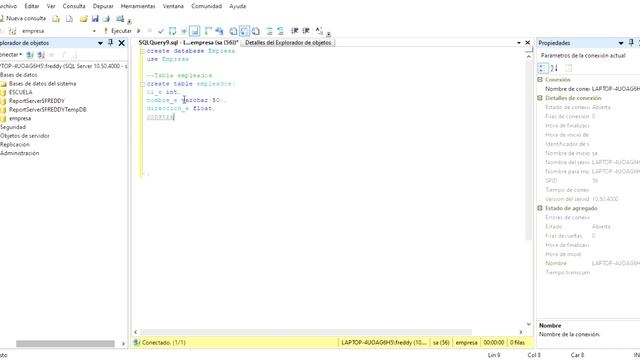
Task: Click the Nueva consulta toolbar button
Action: 23,18
